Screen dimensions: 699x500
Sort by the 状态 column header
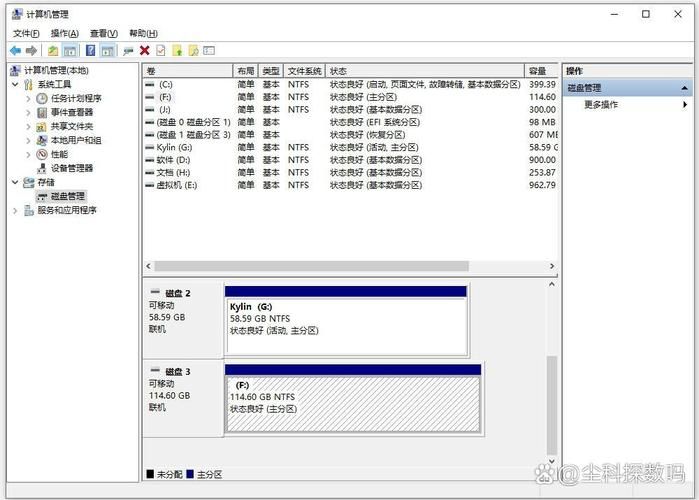click(x=425, y=71)
